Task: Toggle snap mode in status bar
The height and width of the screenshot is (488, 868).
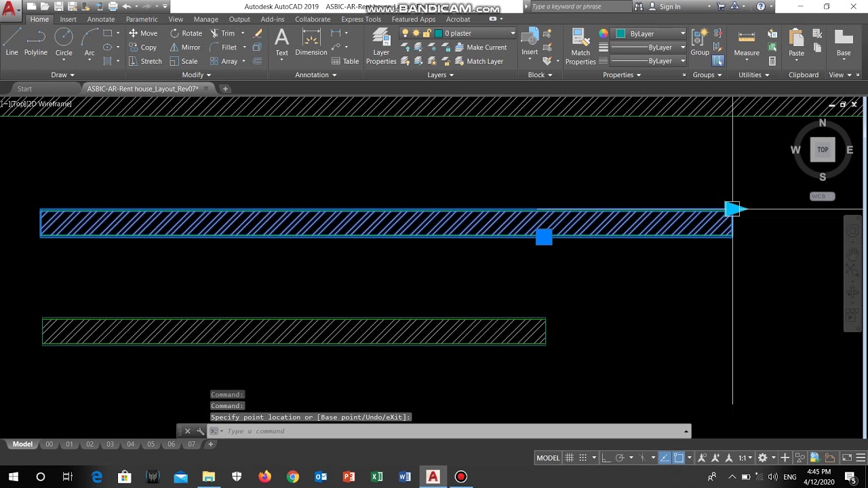Action: click(583, 458)
